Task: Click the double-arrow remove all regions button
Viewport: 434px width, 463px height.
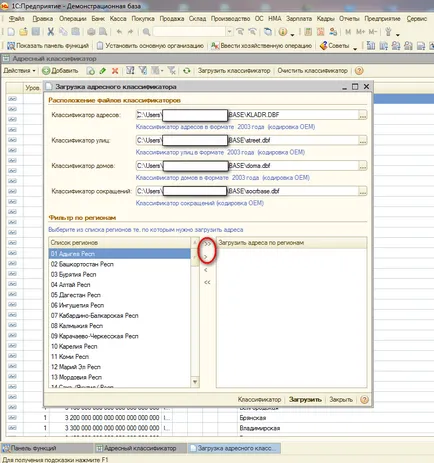Action: (207, 282)
